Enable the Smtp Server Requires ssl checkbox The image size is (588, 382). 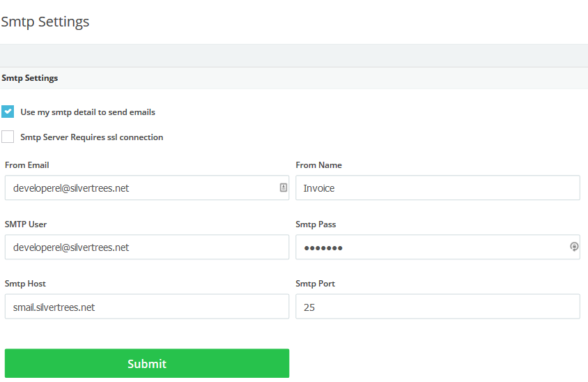click(8, 137)
